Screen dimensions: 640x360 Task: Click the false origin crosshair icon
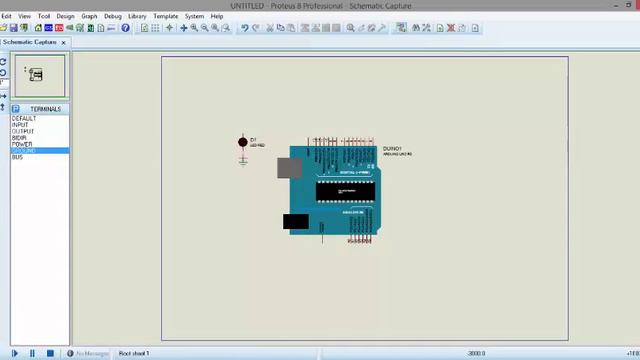[x=169, y=28]
